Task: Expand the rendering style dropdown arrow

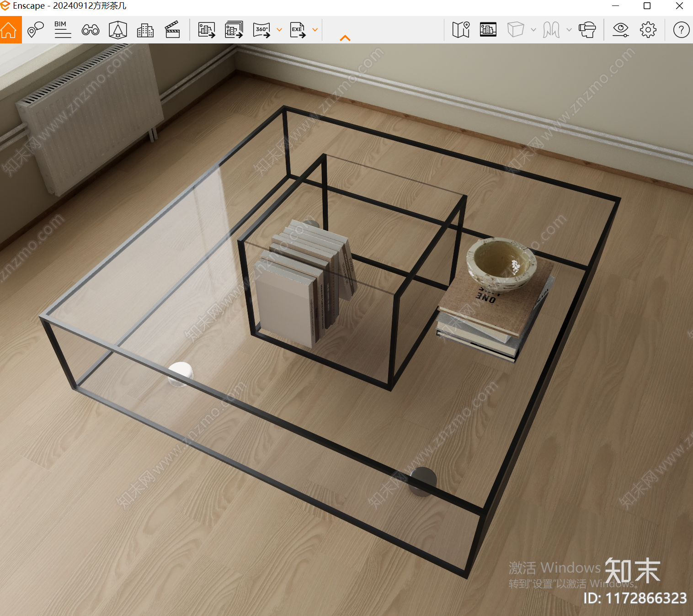Action: (533, 30)
